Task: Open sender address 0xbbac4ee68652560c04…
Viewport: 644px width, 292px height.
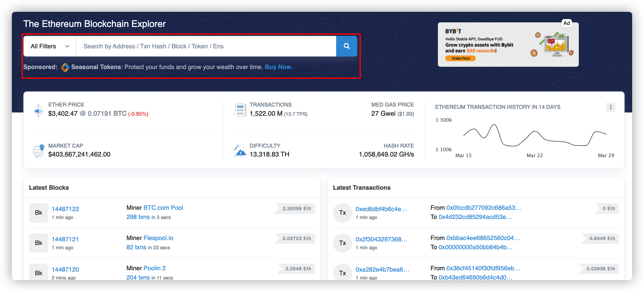Action: click(483, 238)
